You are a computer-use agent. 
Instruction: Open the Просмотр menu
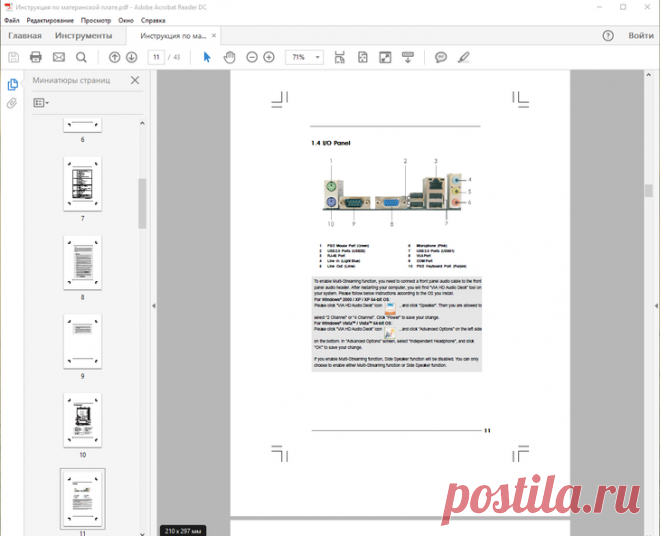click(x=96, y=20)
